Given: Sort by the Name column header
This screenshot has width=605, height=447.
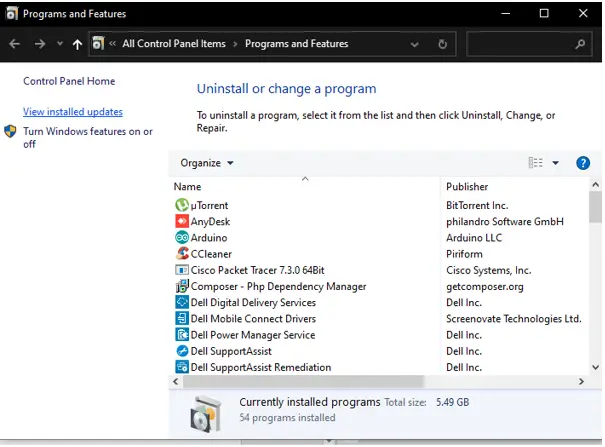Looking at the screenshot, I should [188, 187].
